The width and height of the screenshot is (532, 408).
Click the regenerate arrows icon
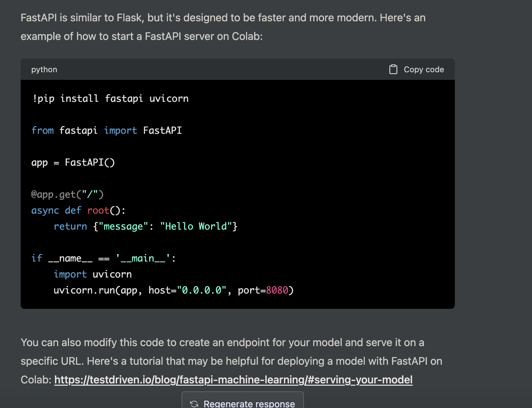coord(194,404)
